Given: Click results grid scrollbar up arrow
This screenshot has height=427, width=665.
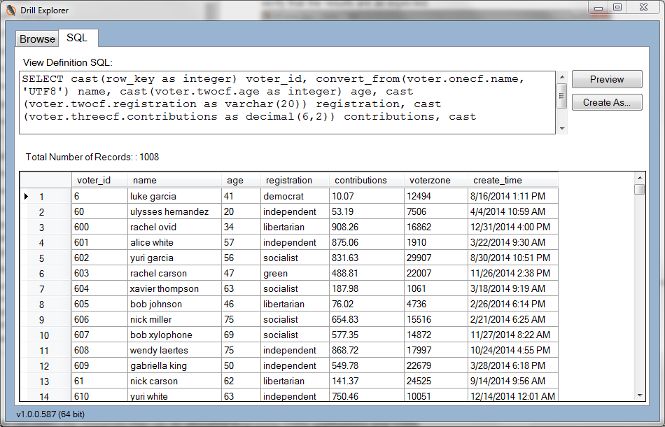Looking at the screenshot, I should point(640,177).
